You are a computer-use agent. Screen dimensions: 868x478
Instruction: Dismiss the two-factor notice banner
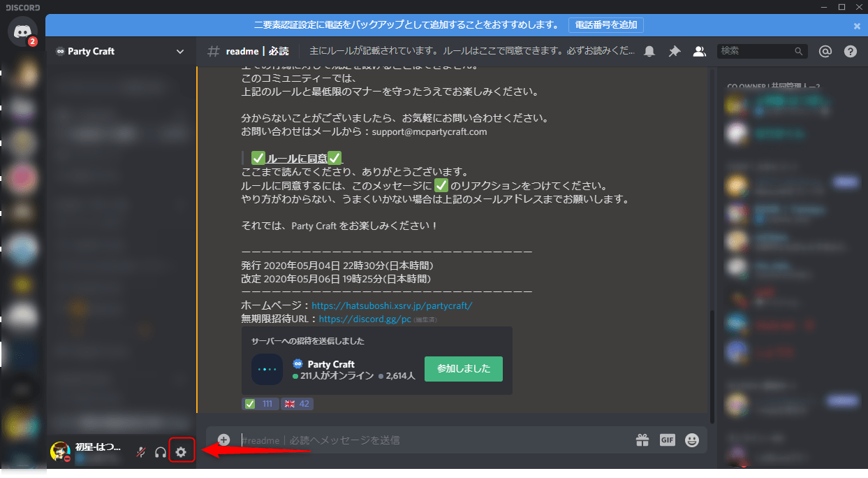pos(857,25)
